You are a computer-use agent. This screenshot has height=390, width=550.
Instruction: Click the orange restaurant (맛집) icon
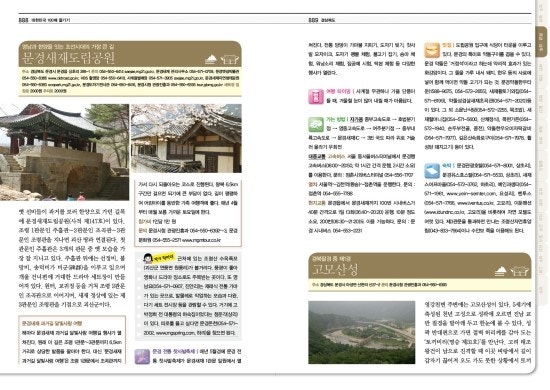click(x=432, y=51)
